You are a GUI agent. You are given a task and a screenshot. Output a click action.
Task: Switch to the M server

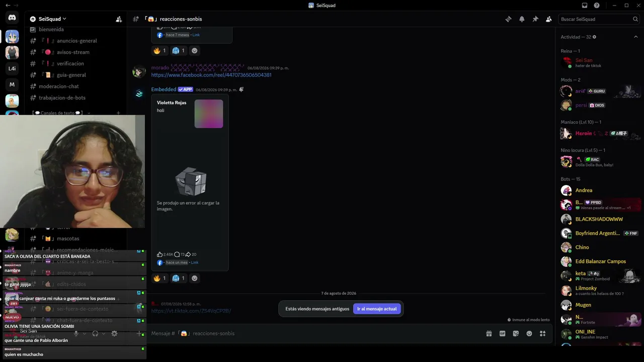pos(12,84)
